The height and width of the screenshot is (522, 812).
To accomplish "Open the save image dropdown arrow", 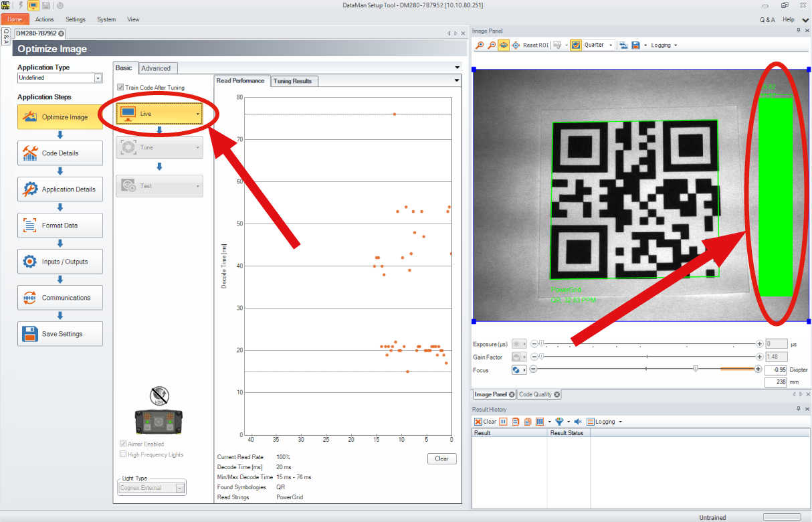I will click(x=645, y=46).
